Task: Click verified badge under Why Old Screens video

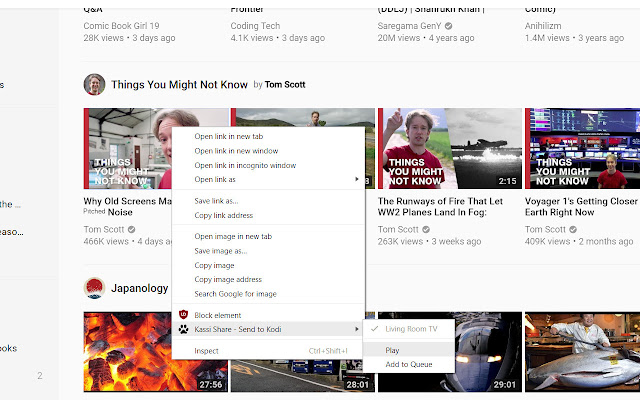Action: pos(131,229)
